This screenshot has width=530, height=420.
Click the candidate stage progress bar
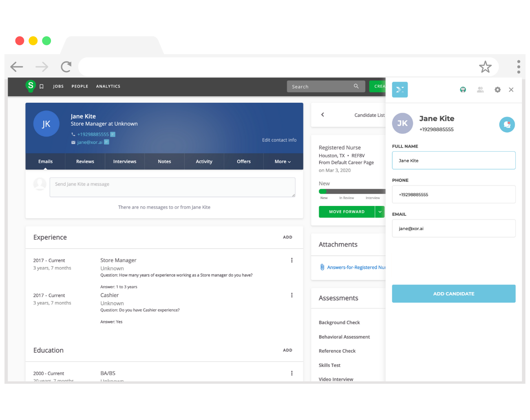[x=352, y=191]
